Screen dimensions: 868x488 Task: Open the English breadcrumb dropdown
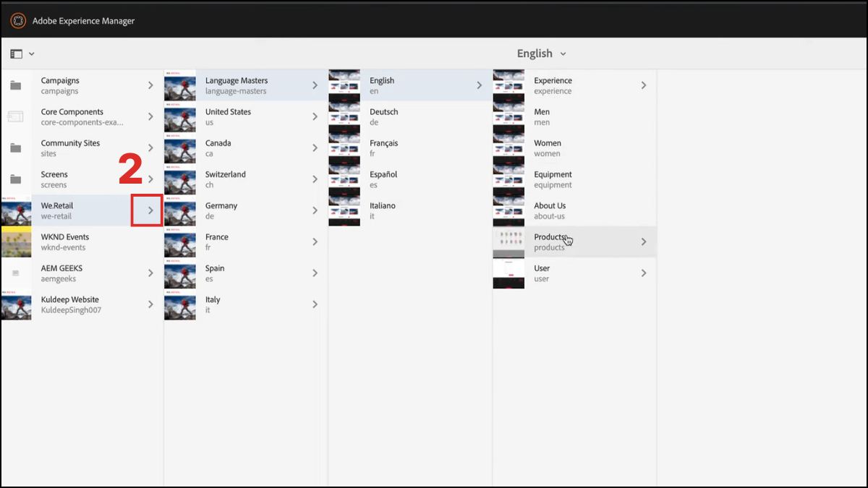point(541,53)
